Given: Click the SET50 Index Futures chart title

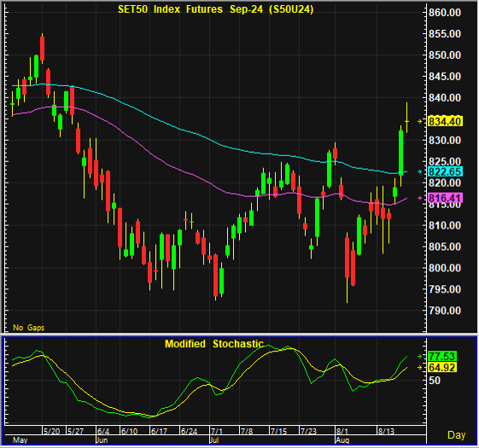Looking at the screenshot, I should [216, 9].
